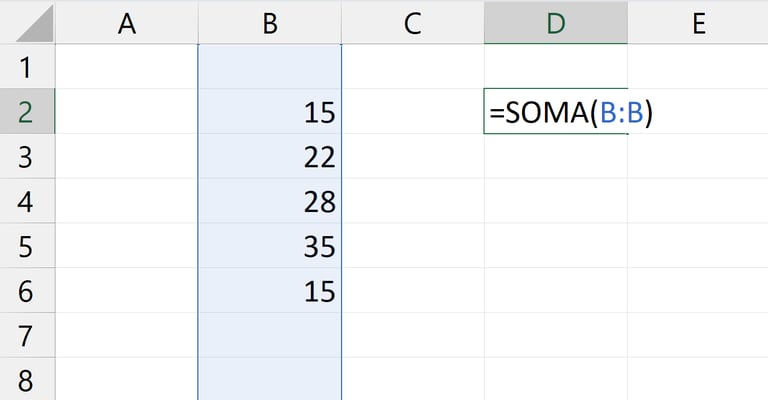Select cell B6 containing 15
This screenshot has width=768, height=400.
coord(269,290)
